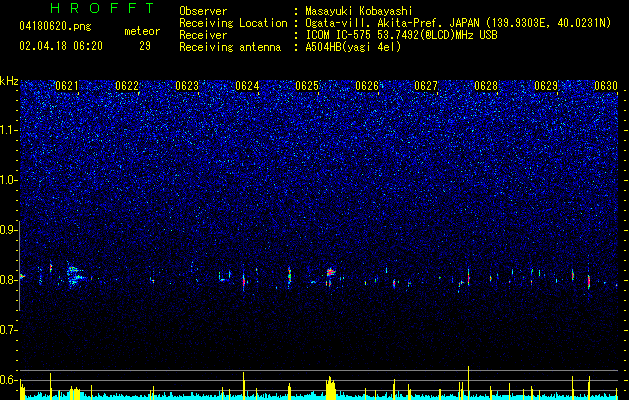Click the 0624 time marker
Image resolution: width=629 pixels, height=400 pixels.
(247, 86)
